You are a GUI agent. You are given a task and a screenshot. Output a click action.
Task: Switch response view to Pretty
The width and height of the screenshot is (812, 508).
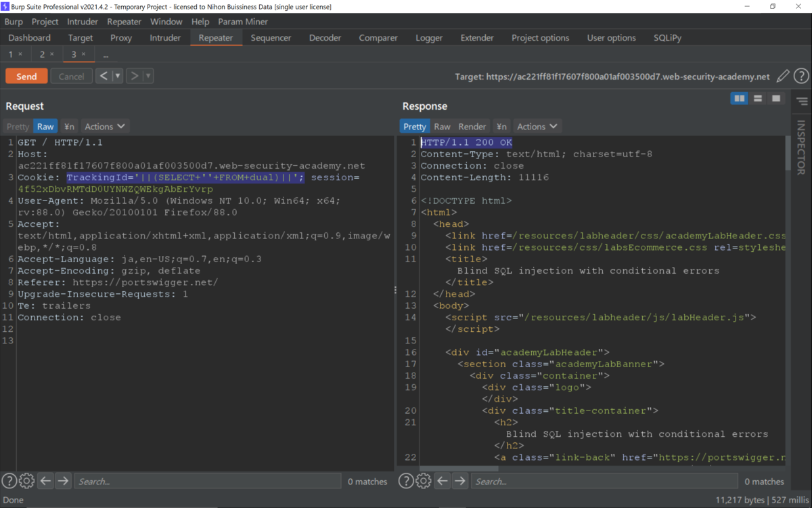point(415,126)
